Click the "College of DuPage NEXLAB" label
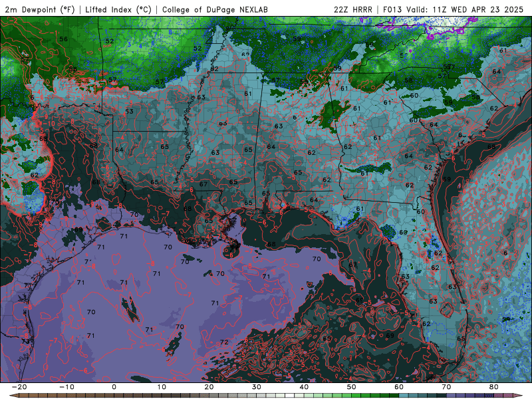The image size is (532, 399). (215, 10)
